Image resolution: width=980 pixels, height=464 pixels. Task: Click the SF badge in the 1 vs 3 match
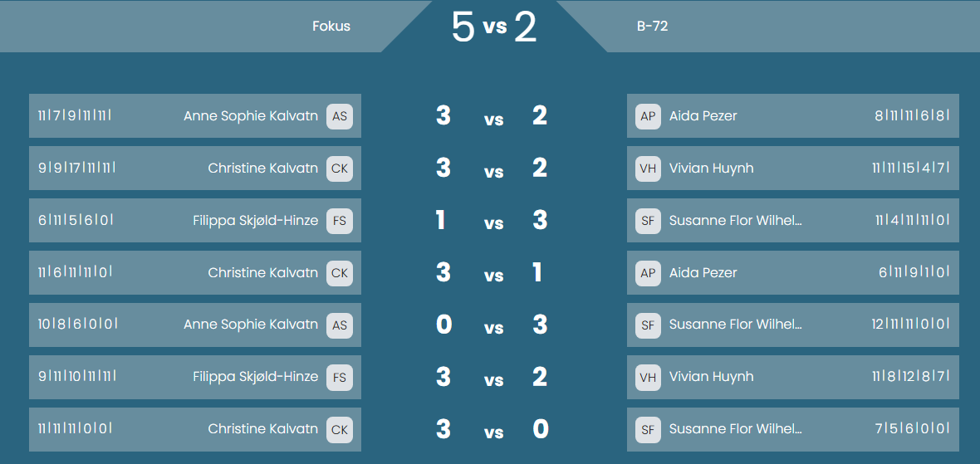pos(648,221)
